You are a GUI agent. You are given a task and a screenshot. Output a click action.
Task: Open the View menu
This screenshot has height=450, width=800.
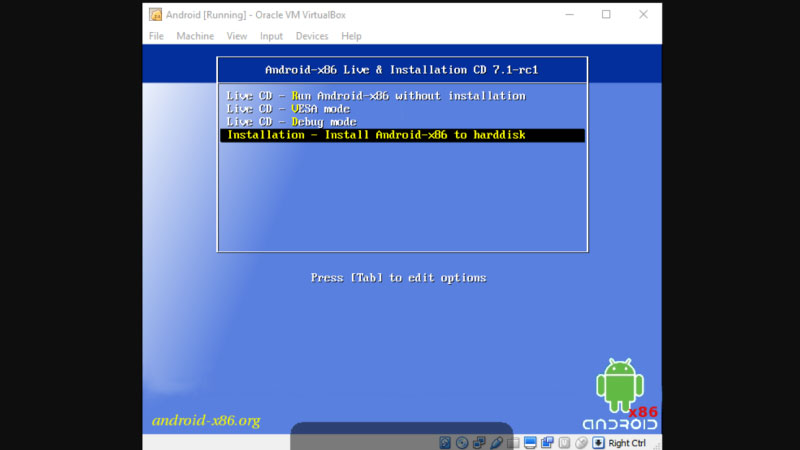[x=237, y=36]
